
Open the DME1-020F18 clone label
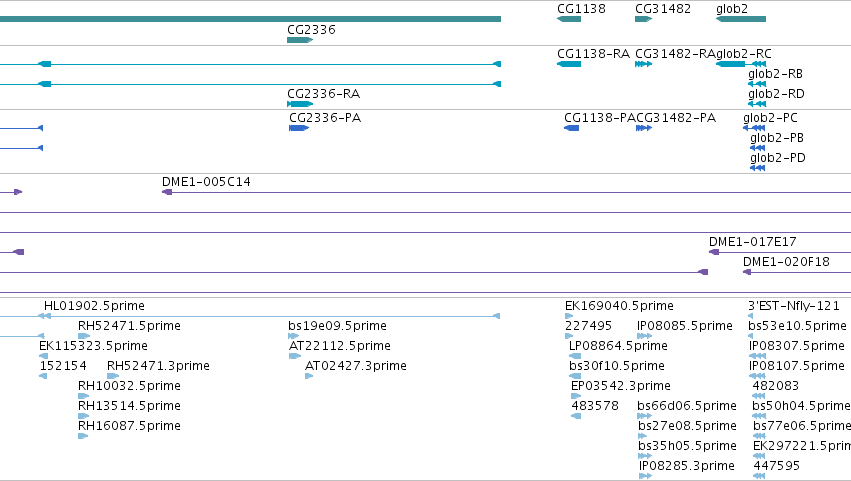coord(786,262)
